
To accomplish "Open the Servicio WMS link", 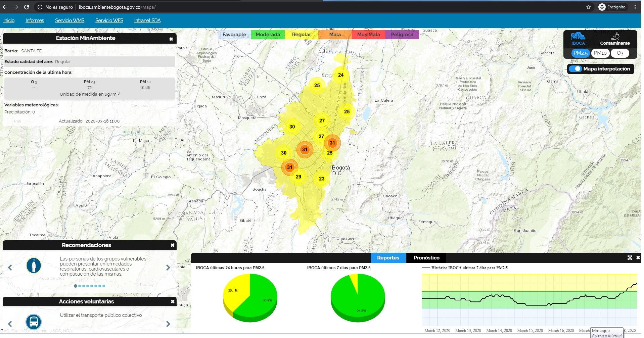I will pos(70,20).
